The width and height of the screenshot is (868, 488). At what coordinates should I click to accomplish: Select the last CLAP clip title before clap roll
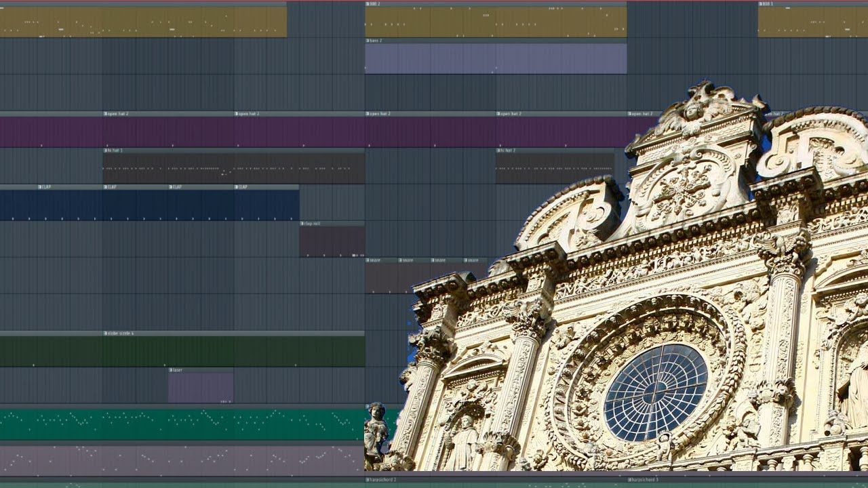click(267, 187)
